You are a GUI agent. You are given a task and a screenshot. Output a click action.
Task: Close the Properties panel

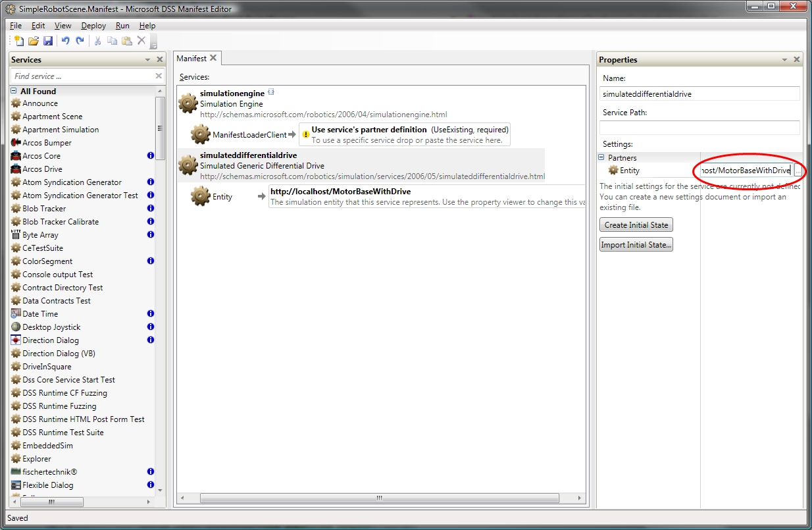(x=797, y=60)
